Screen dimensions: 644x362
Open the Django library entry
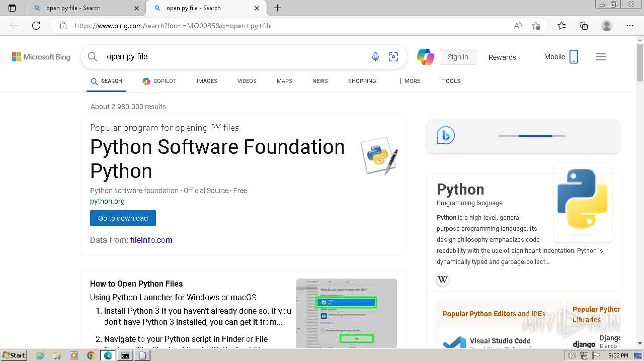pyautogui.click(x=597, y=341)
